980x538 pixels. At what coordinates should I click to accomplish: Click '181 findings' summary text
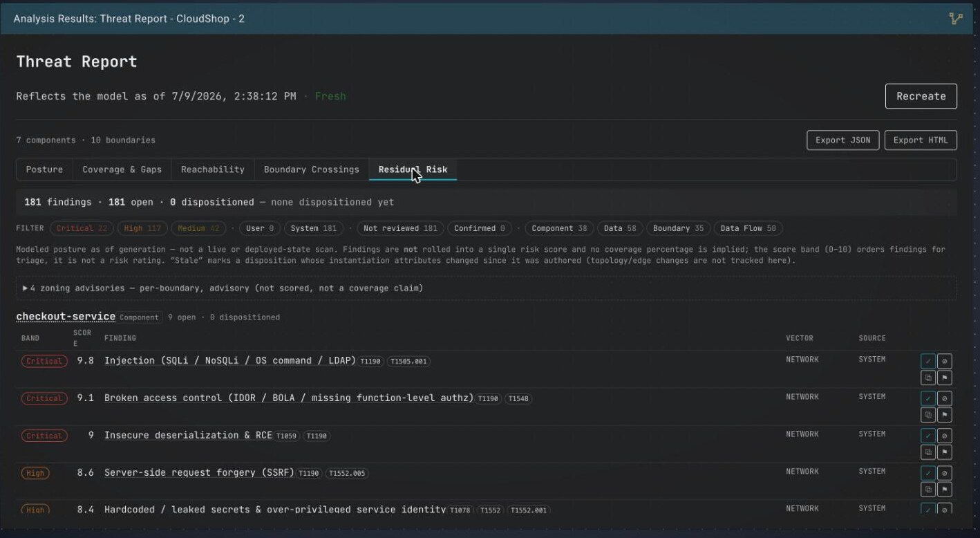58,202
